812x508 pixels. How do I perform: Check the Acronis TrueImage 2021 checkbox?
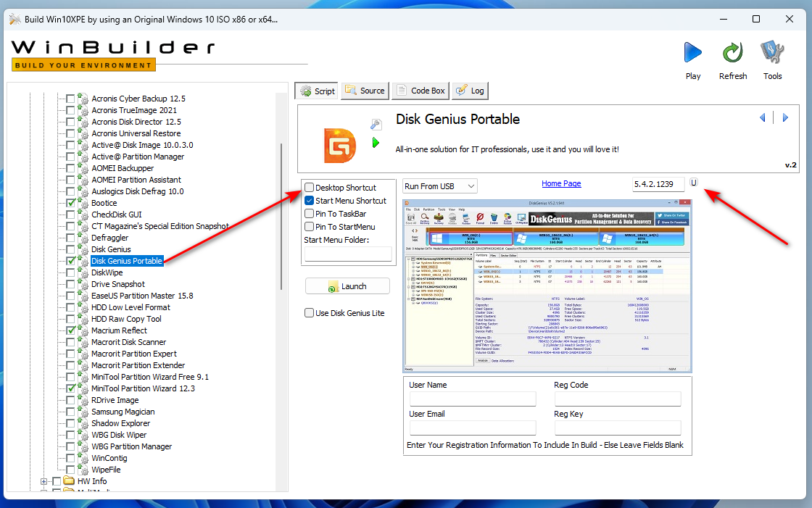click(x=71, y=109)
